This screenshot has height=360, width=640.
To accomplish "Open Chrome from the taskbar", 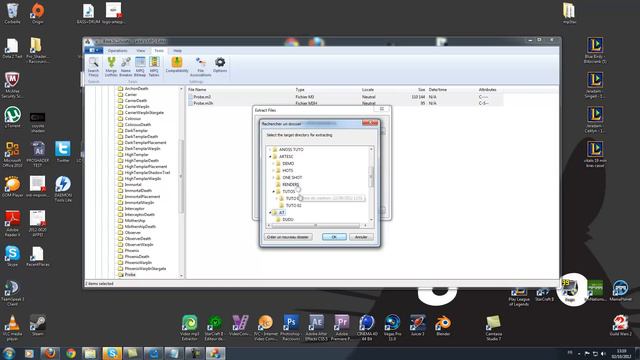I will tap(71, 353).
